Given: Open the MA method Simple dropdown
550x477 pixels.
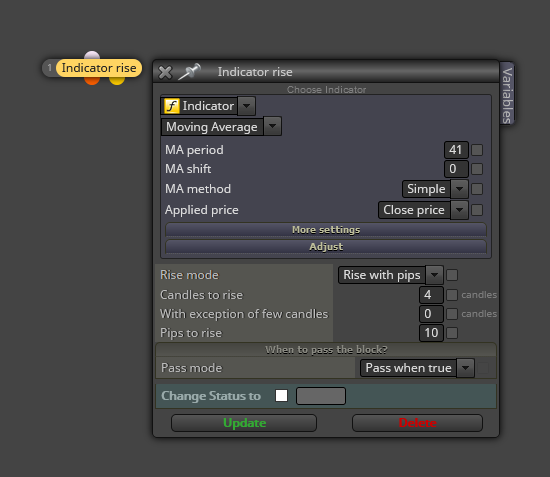Looking at the screenshot, I should click(459, 189).
